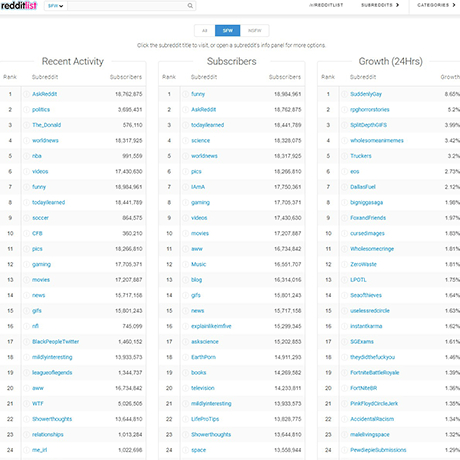Open the relationships link
460x460 pixels.
point(48,435)
